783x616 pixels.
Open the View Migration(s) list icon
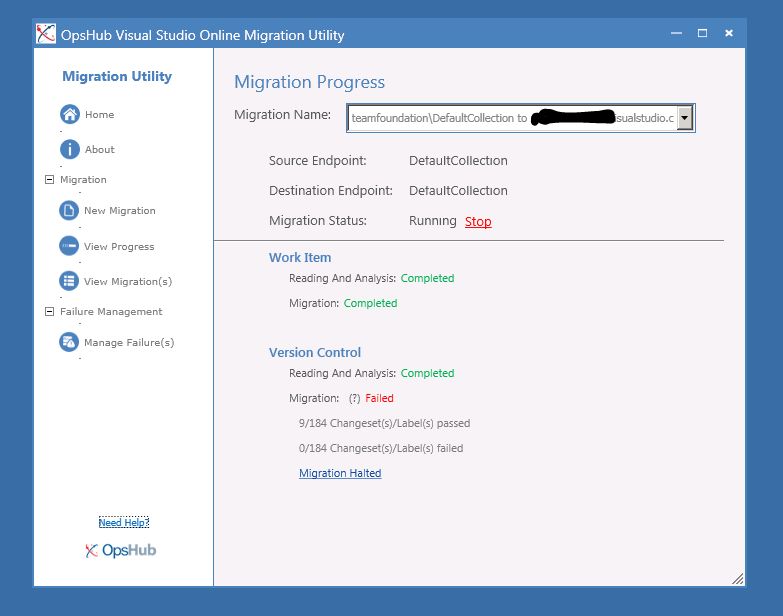click(x=69, y=281)
